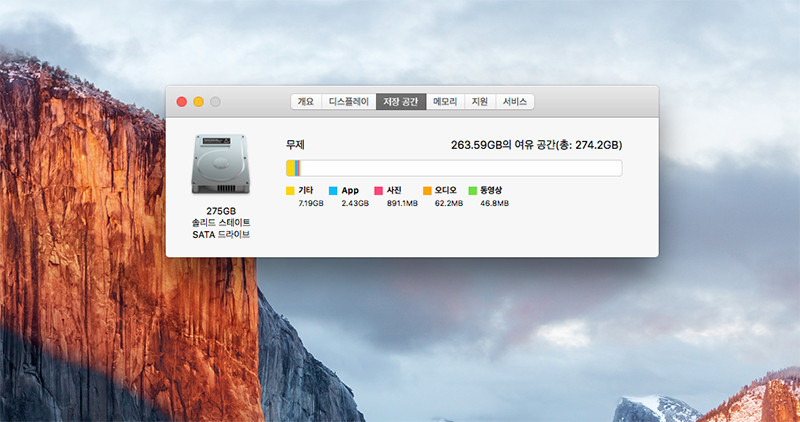Click the hard drive icon
The height and width of the screenshot is (422, 800).
click(x=221, y=164)
